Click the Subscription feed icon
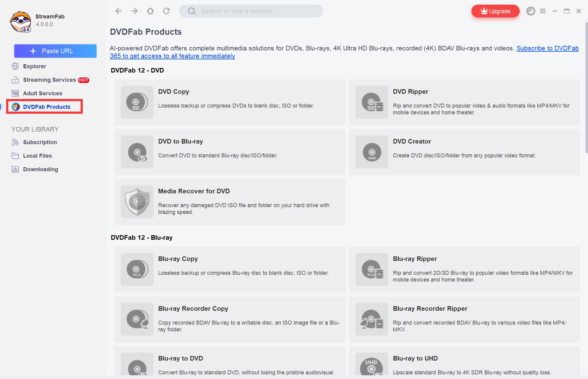This screenshot has height=379, width=588. pos(15,142)
